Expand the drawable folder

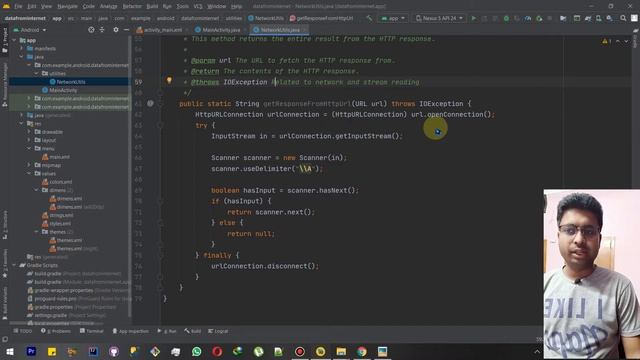(29, 132)
